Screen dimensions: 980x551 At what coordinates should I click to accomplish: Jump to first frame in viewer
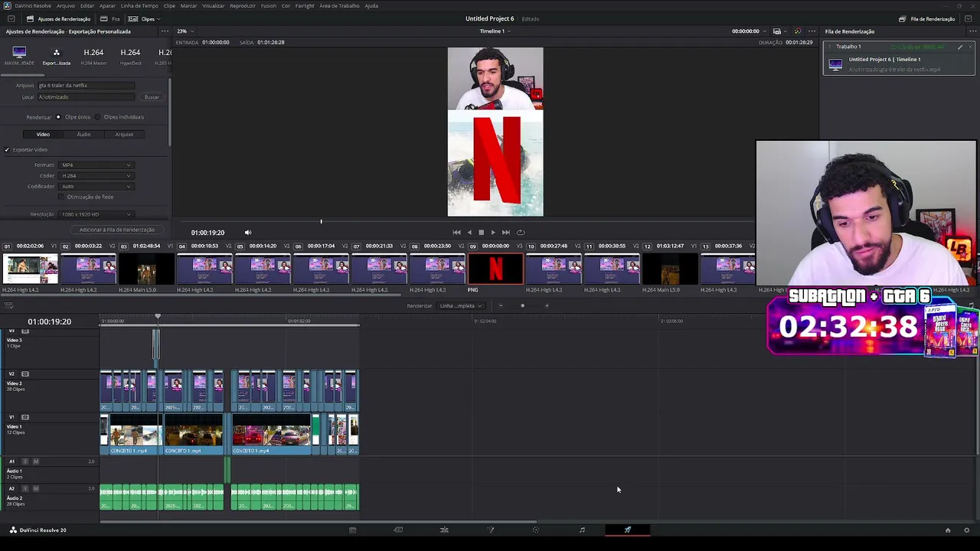point(456,233)
